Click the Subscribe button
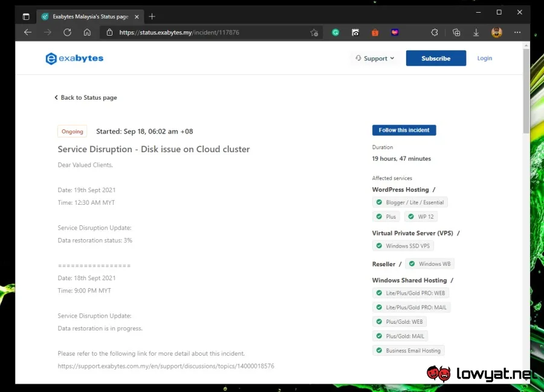544x392 pixels. click(x=436, y=58)
